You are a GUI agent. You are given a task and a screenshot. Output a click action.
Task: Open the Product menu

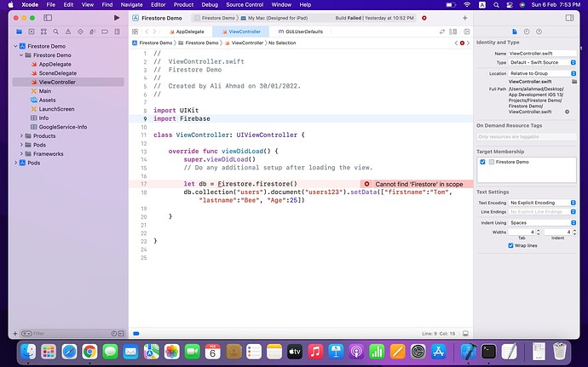pos(183,5)
